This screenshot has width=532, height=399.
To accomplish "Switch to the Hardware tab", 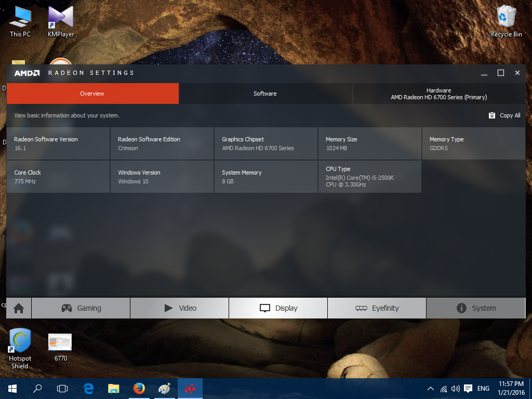I will 439,94.
